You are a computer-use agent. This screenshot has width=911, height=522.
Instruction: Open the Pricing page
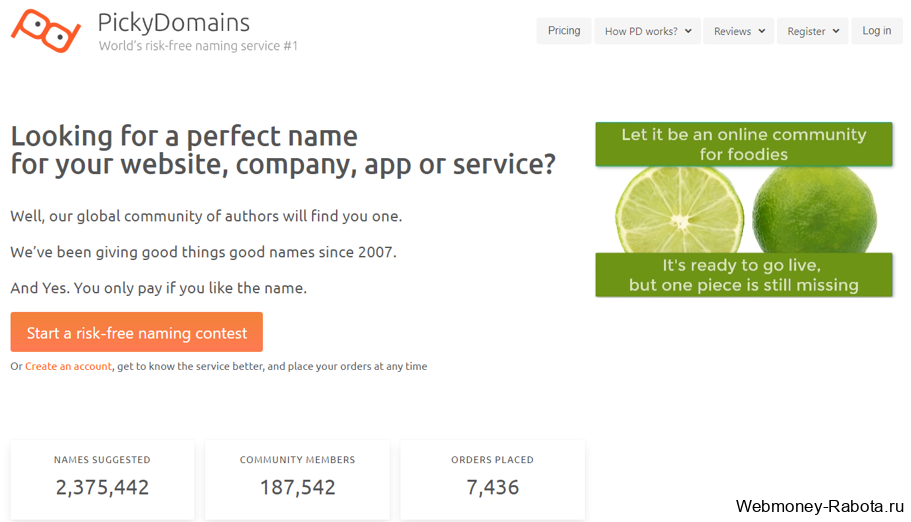[x=564, y=31]
